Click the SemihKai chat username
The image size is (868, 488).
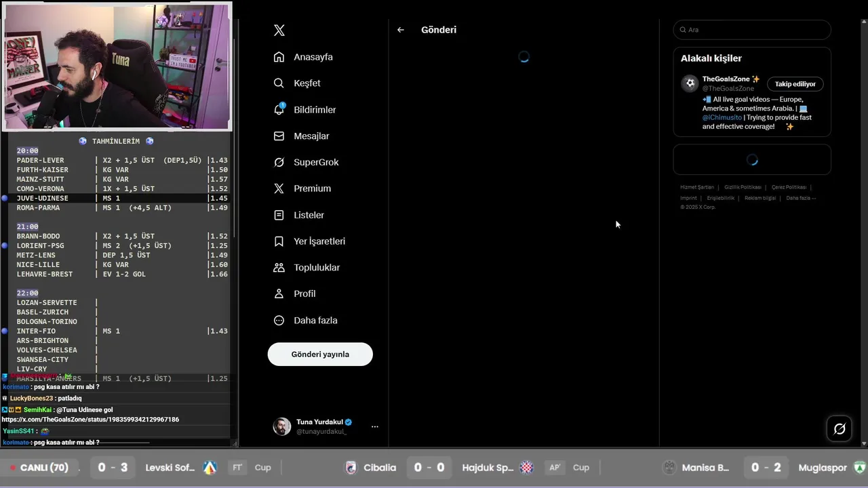tap(37, 410)
